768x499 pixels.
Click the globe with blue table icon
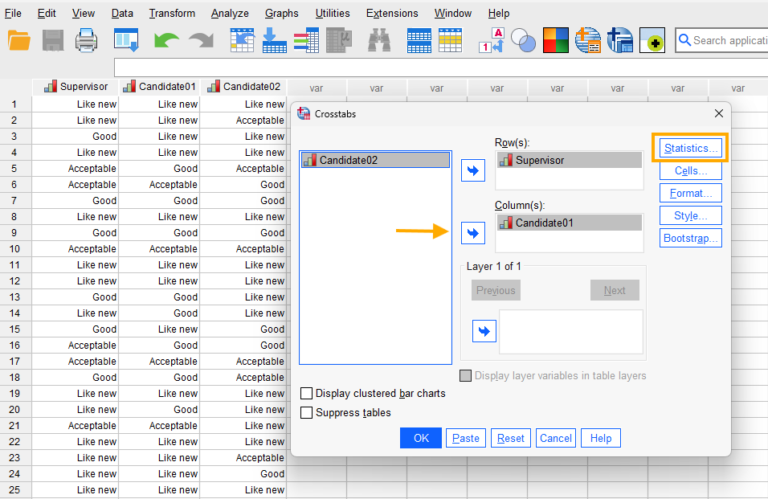click(620, 40)
